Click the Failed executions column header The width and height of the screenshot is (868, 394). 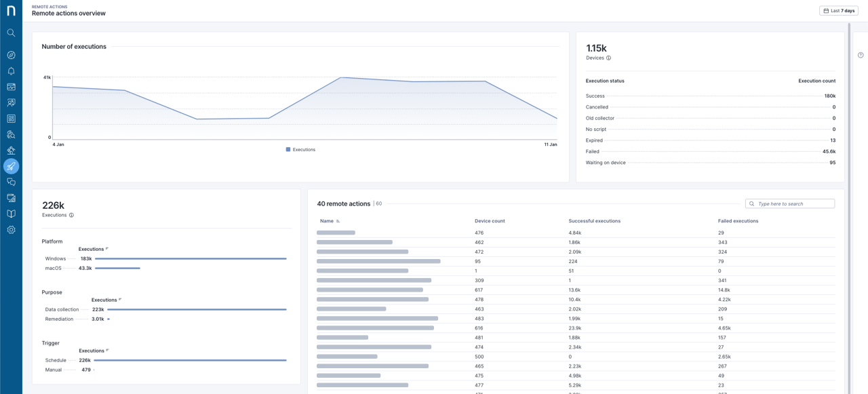(x=738, y=221)
